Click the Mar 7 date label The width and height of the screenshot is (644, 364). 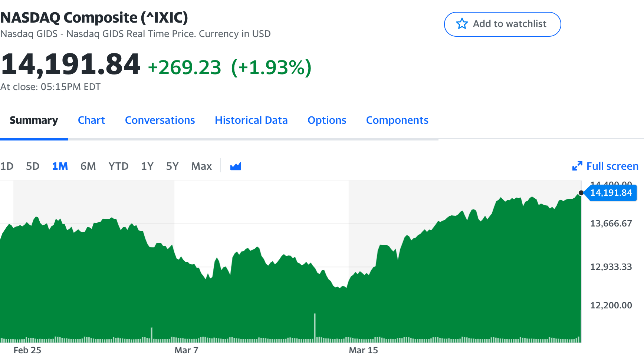click(x=186, y=350)
